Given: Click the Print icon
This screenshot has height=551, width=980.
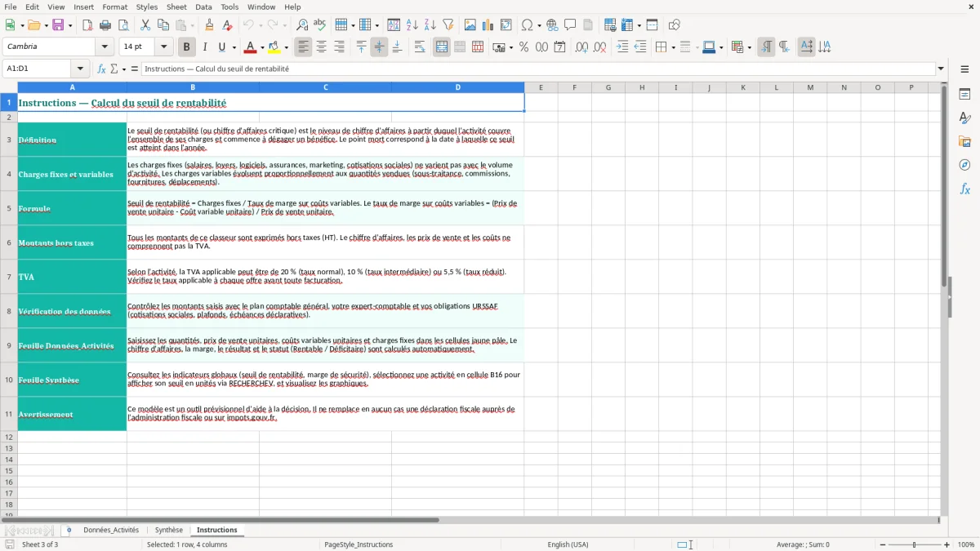Looking at the screenshot, I should pos(105,25).
